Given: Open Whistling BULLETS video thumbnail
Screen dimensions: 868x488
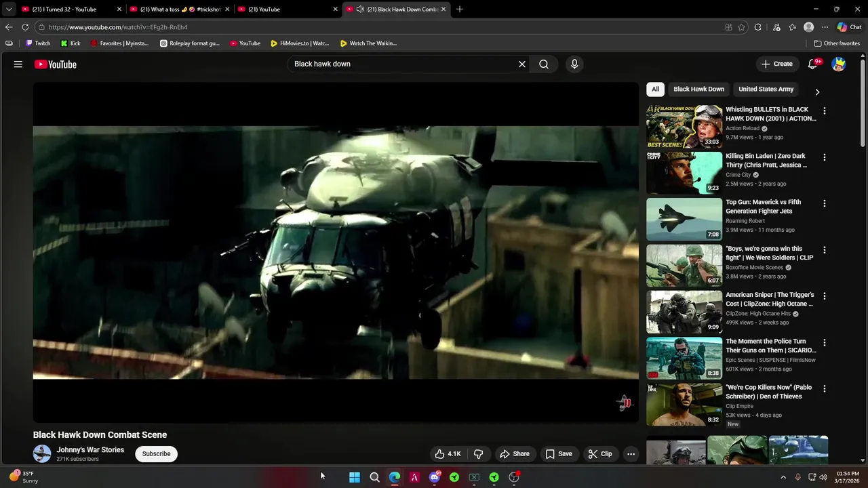Looking at the screenshot, I should click(684, 126).
